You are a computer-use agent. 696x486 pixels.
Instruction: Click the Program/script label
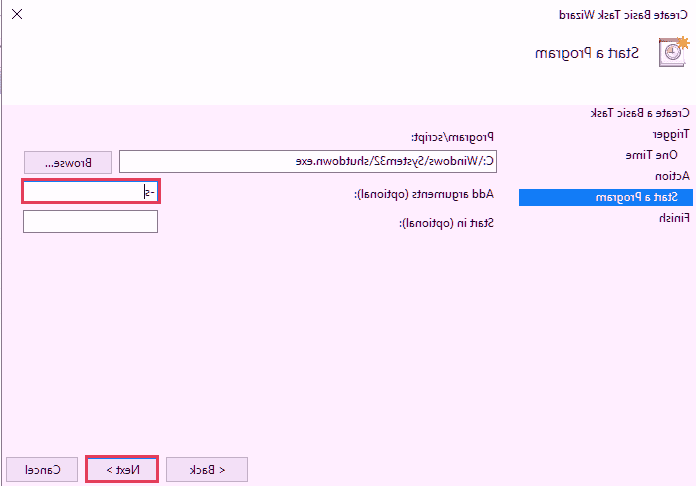click(453, 136)
